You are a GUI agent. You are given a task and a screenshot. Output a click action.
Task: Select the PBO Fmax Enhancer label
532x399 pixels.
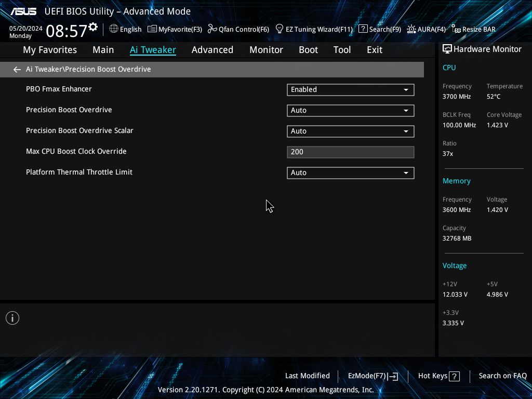[x=59, y=89]
